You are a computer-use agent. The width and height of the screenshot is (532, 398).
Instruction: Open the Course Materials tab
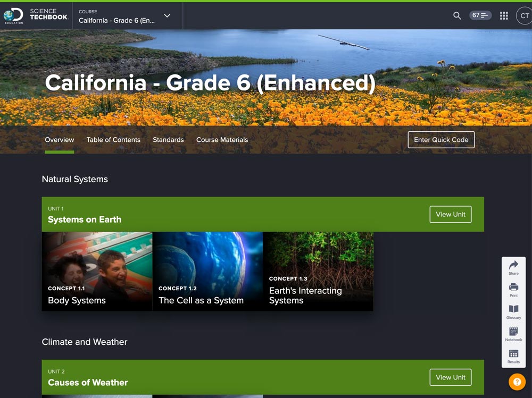point(222,140)
